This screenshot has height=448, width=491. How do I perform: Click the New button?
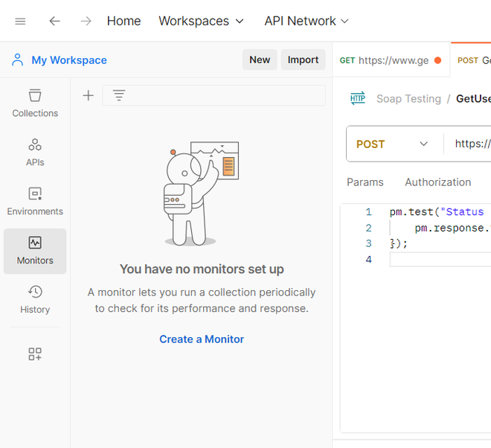coord(260,60)
